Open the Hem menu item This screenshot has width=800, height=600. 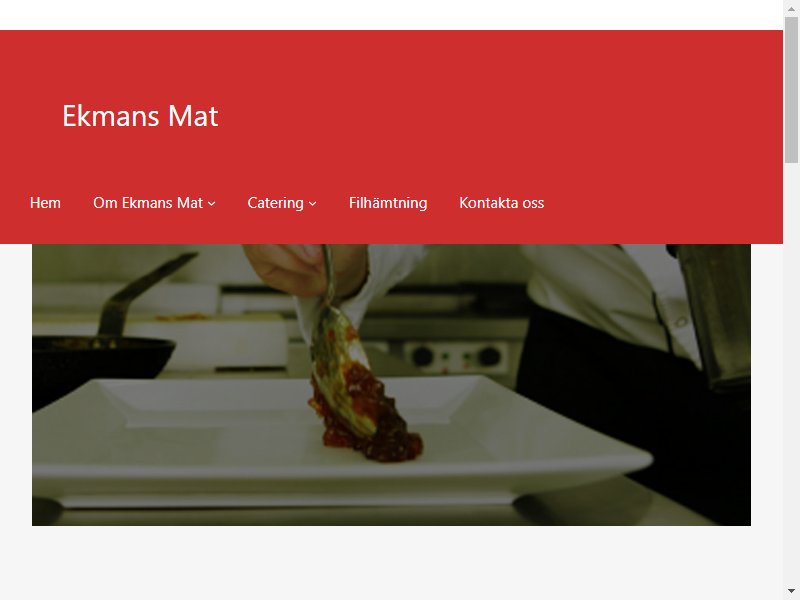point(45,203)
